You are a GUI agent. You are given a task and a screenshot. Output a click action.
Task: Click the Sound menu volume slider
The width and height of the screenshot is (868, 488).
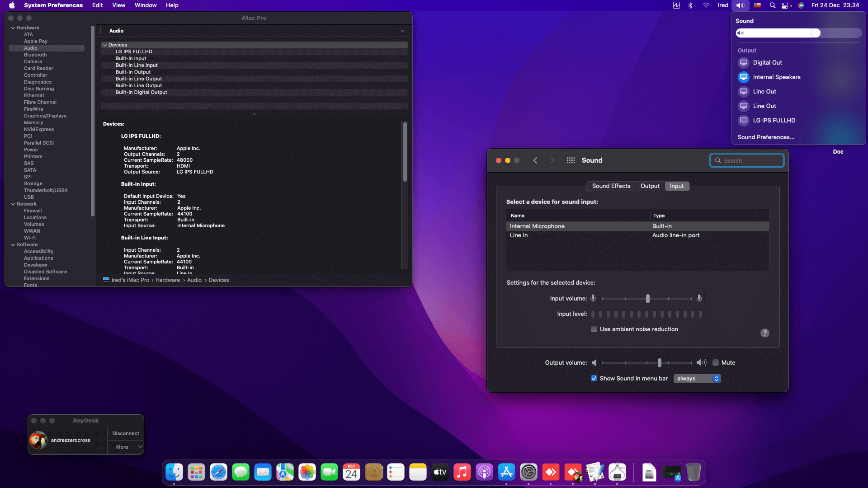coord(798,33)
